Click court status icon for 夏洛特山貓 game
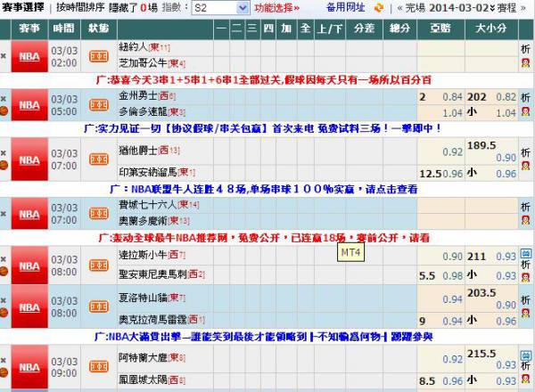The image size is (535, 392). [99, 306]
